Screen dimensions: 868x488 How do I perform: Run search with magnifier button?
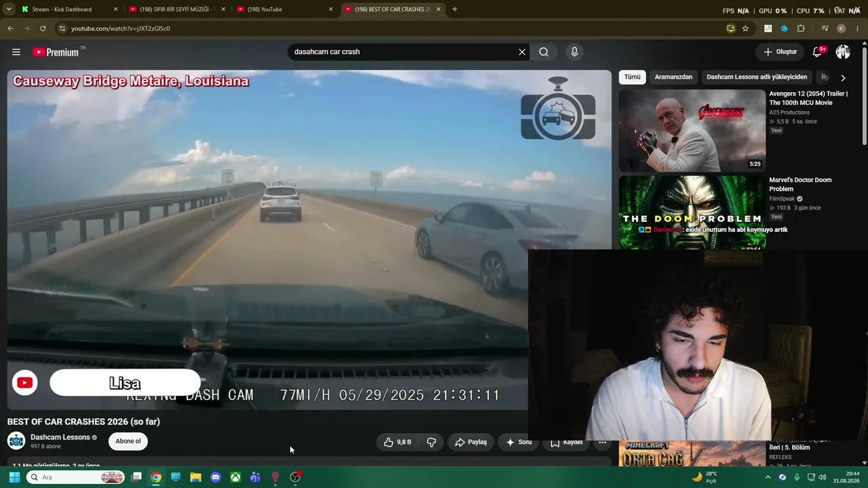[x=544, y=52]
